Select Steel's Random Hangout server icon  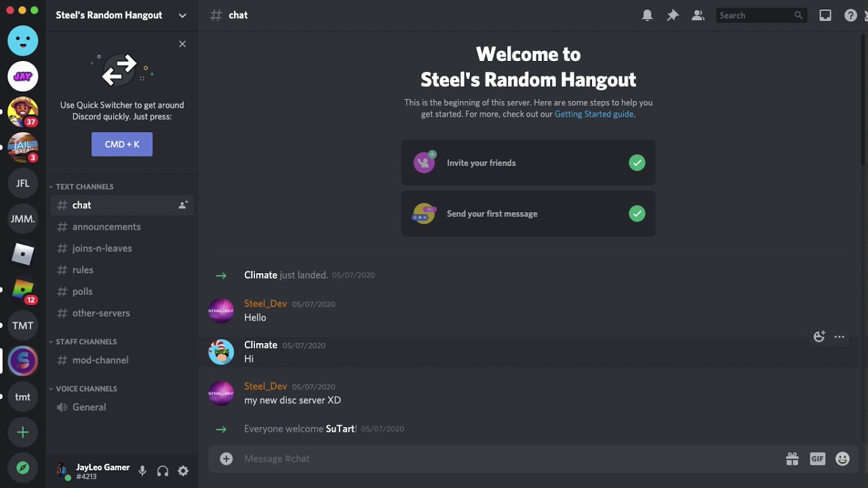pos(23,361)
